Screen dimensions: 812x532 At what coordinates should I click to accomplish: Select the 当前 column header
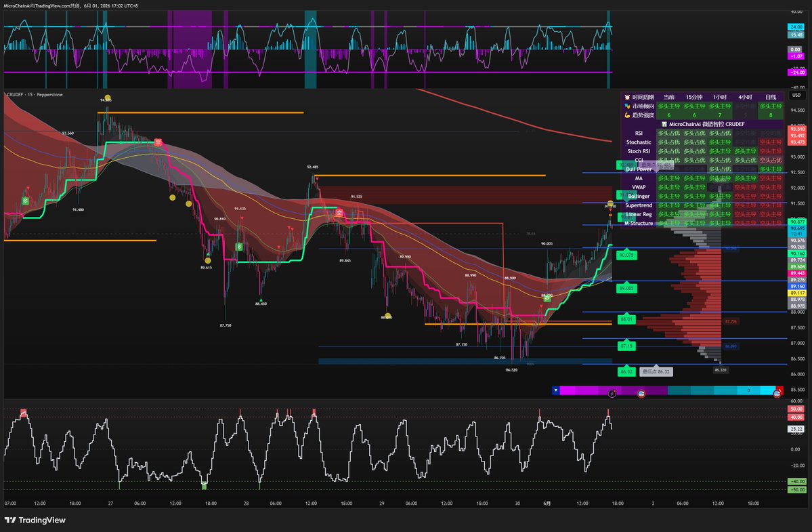coord(668,97)
